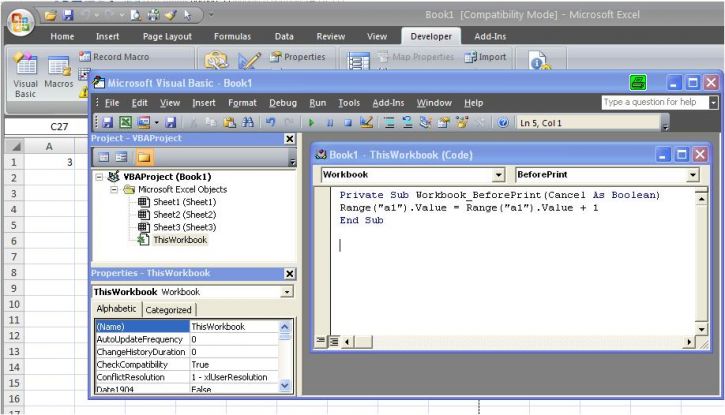This screenshot has height=415, width=725.
Task: Open the Debug menu
Action: [x=283, y=103]
